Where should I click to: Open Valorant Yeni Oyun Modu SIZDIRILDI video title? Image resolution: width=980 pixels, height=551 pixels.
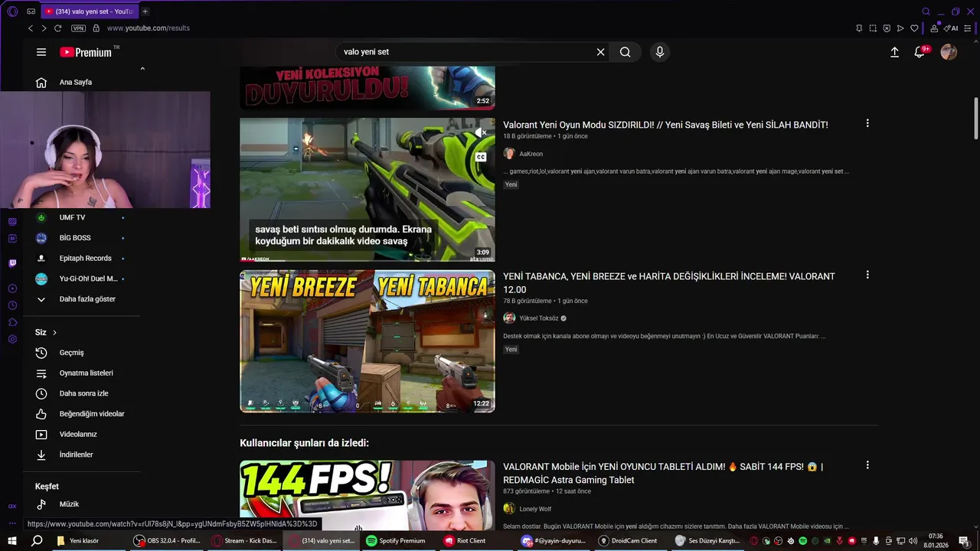click(665, 125)
